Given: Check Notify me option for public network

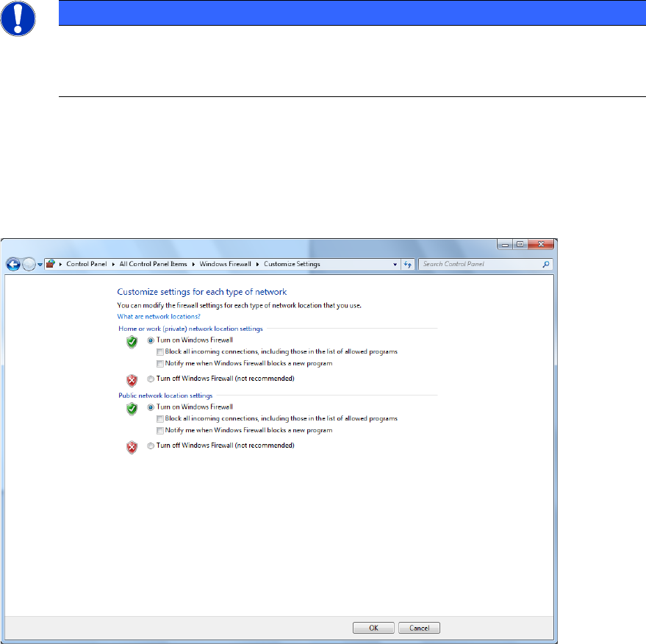Looking at the screenshot, I should point(160,431).
